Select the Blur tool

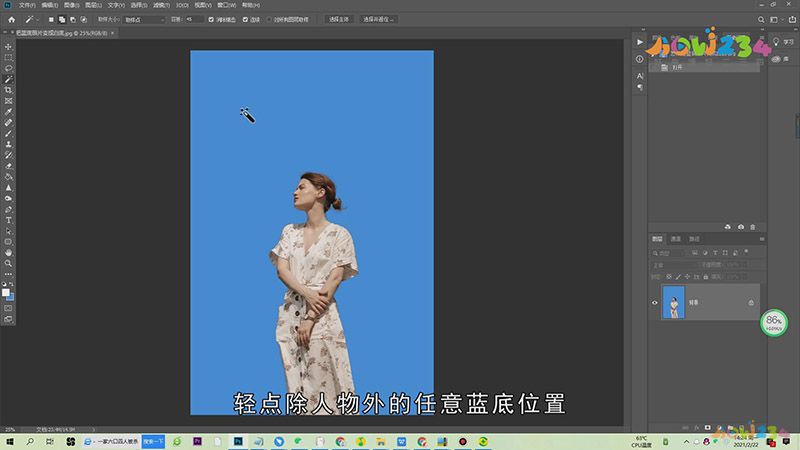[8, 188]
